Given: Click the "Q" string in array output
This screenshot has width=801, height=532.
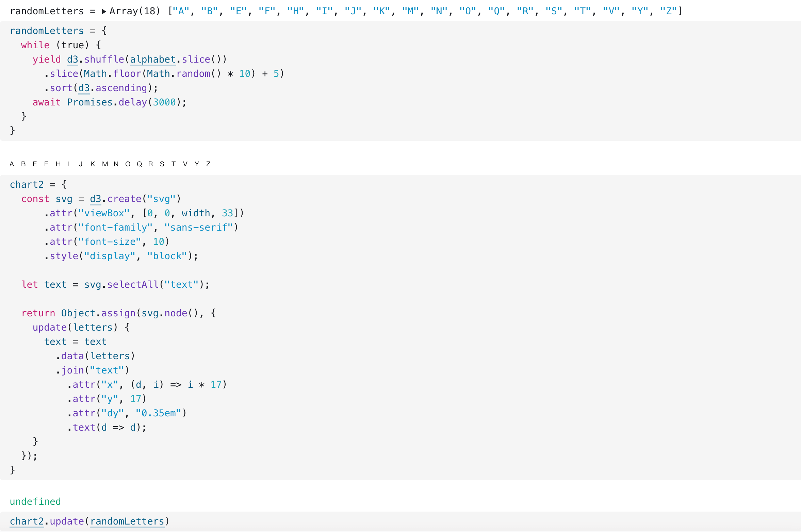Looking at the screenshot, I should pos(496,11).
